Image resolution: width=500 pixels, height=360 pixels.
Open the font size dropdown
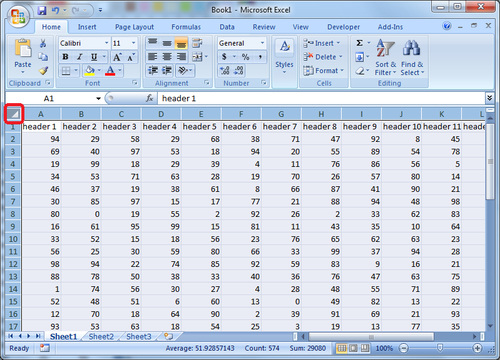coord(133,43)
